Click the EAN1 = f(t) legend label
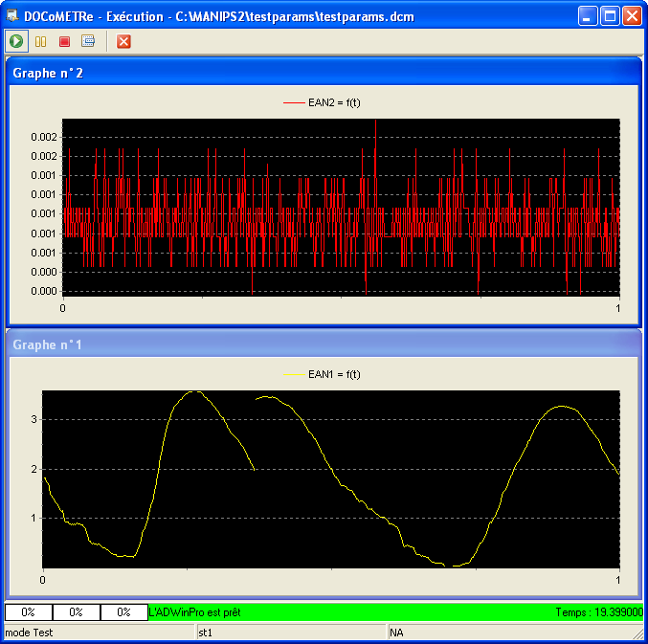The height and width of the screenshot is (644, 648). tap(333, 374)
